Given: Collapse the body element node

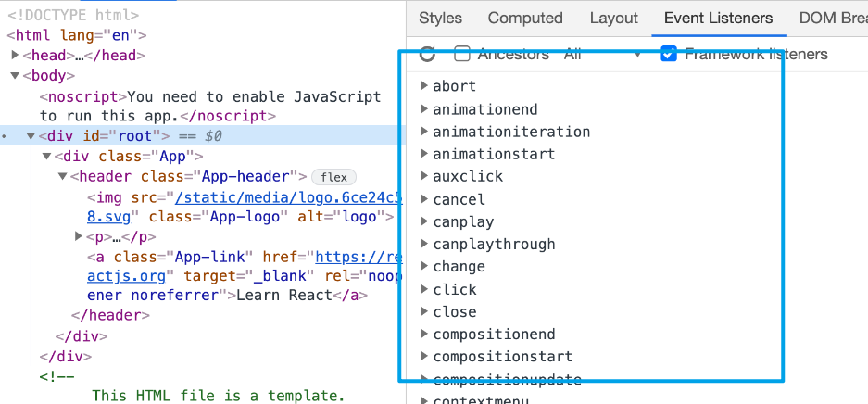Looking at the screenshot, I should [15, 76].
